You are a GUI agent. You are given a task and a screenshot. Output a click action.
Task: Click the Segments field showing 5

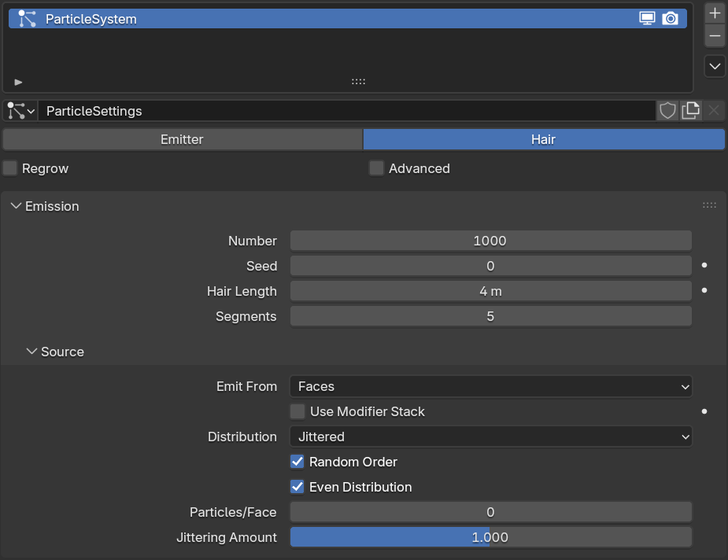coord(491,316)
